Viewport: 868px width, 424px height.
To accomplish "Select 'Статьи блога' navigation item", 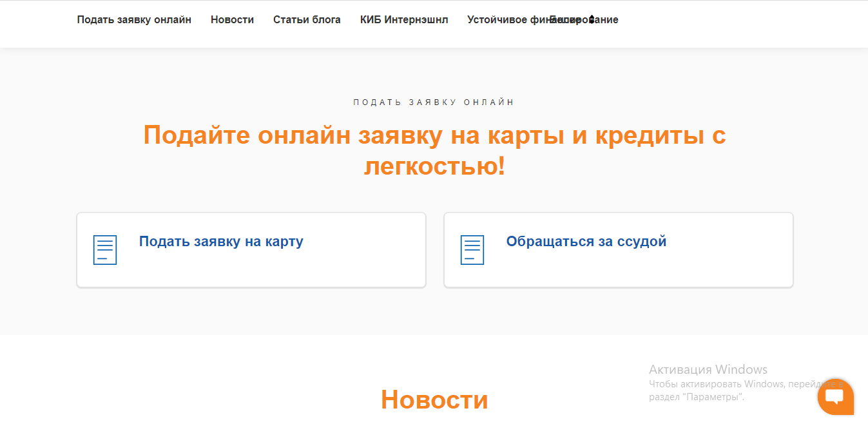I will coord(307,20).
